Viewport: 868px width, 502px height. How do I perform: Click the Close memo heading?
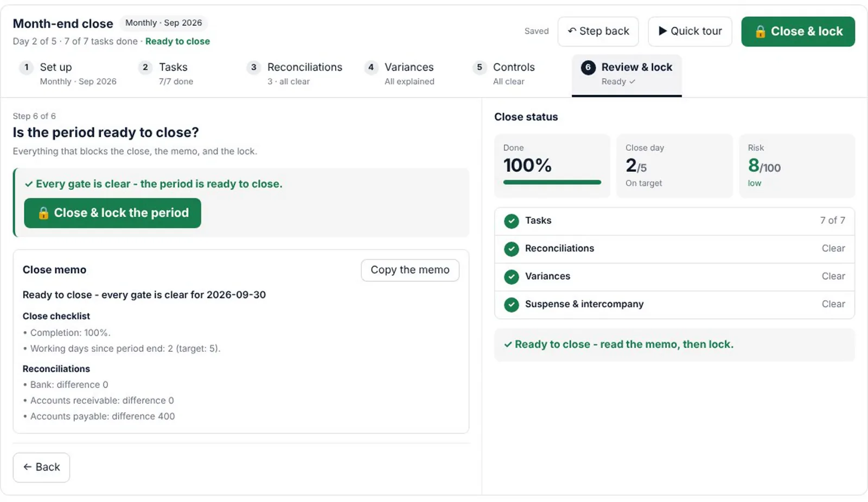pyautogui.click(x=54, y=270)
